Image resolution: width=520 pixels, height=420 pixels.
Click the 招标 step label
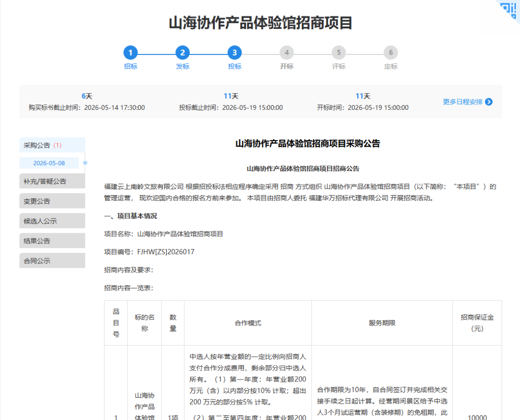pos(130,66)
